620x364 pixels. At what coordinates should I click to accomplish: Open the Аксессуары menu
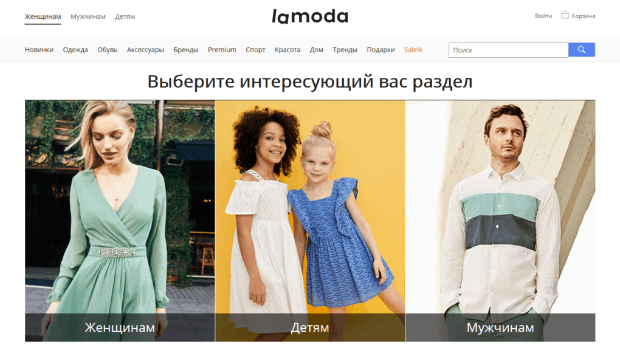point(145,50)
